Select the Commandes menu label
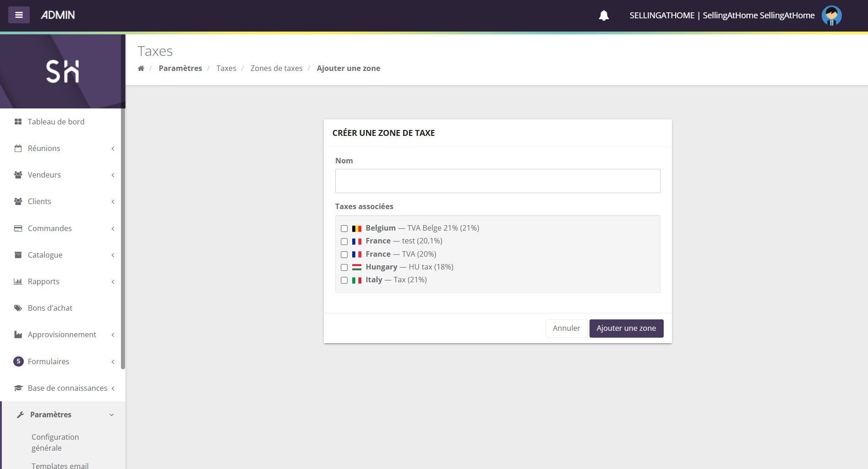868x469 pixels. [x=50, y=228]
